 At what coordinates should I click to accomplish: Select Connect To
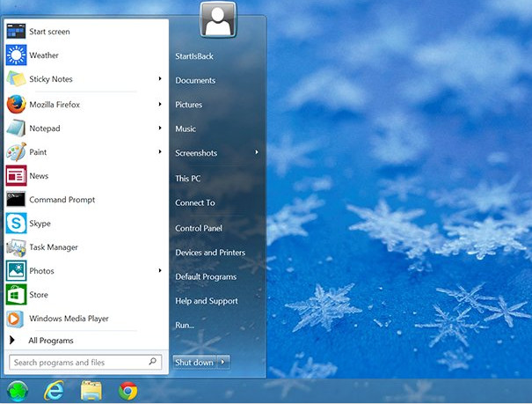(x=195, y=203)
